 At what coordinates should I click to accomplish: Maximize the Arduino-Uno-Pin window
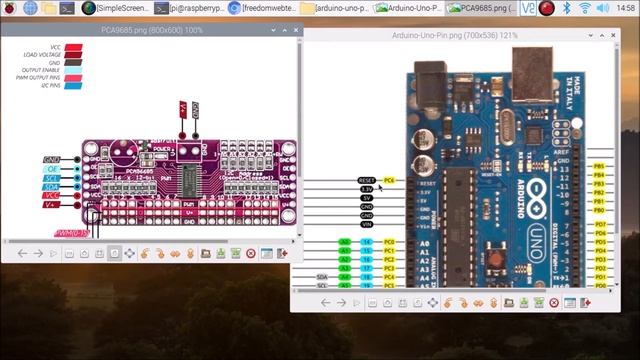click(602, 36)
